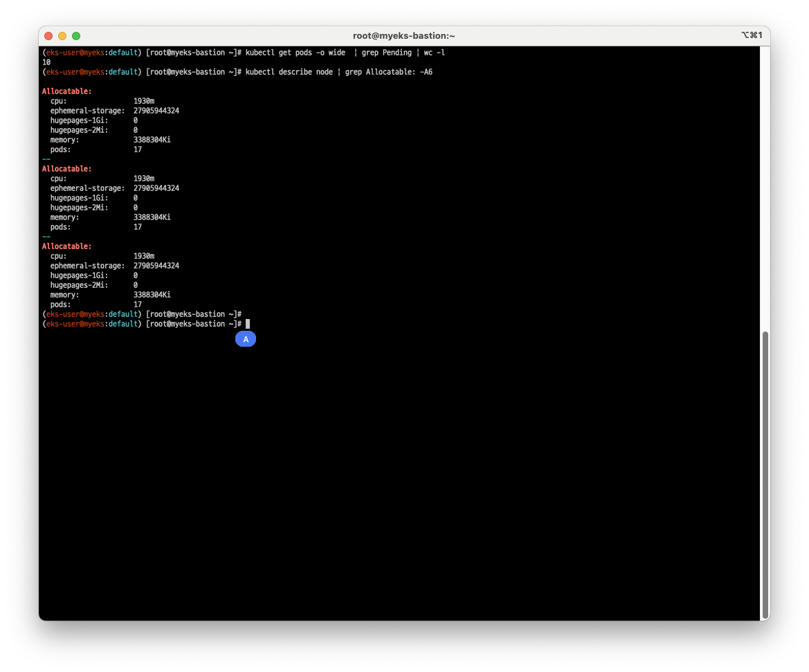
Task: Click 'kubectl get pods -o wide' in the first command
Action: tap(295, 53)
